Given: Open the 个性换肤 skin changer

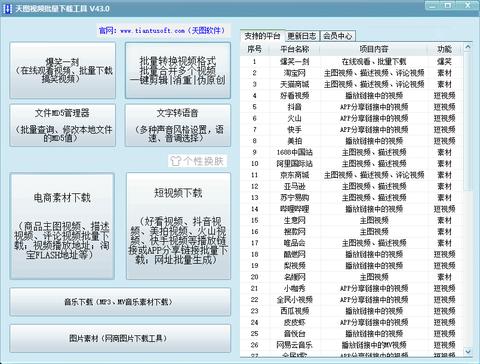Looking at the screenshot, I should (197, 161).
